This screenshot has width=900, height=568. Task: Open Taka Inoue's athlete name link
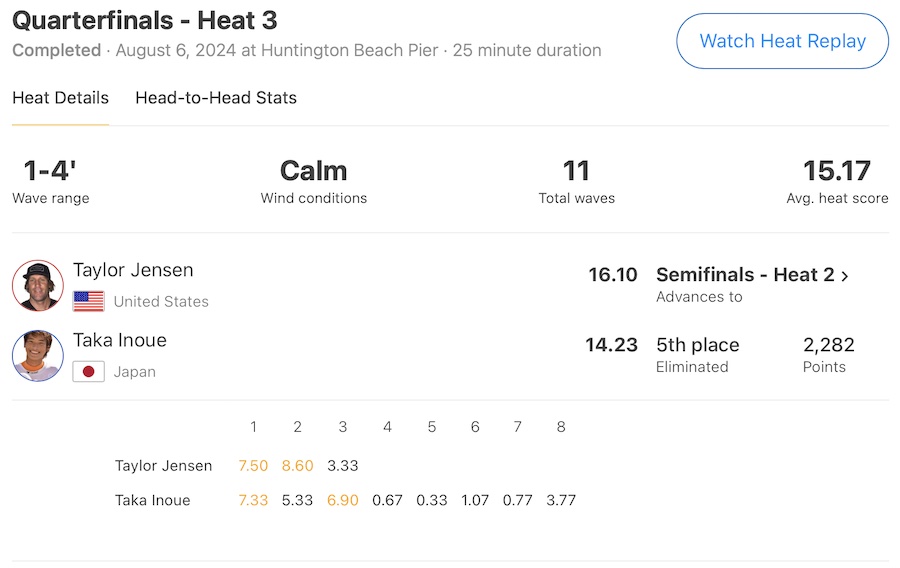(x=120, y=340)
